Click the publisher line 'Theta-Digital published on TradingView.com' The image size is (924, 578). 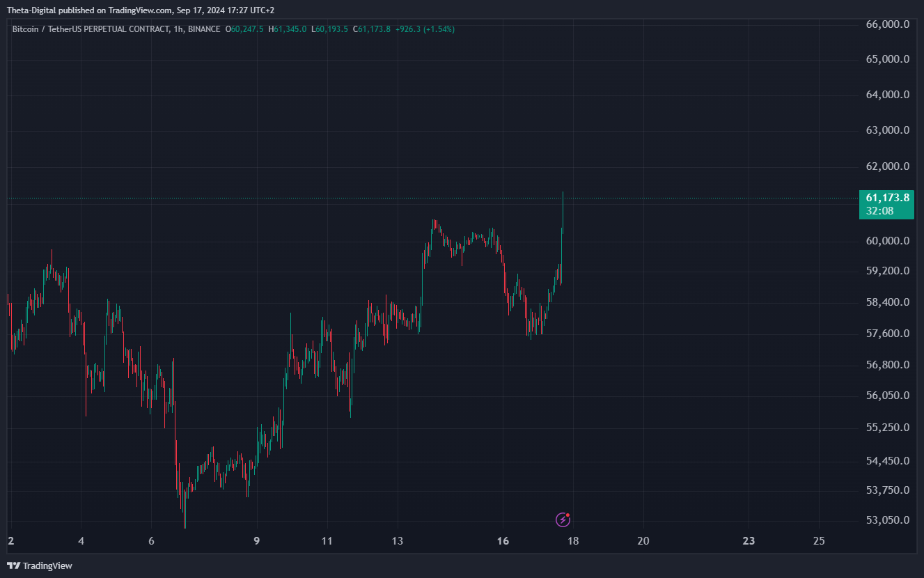click(x=89, y=10)
